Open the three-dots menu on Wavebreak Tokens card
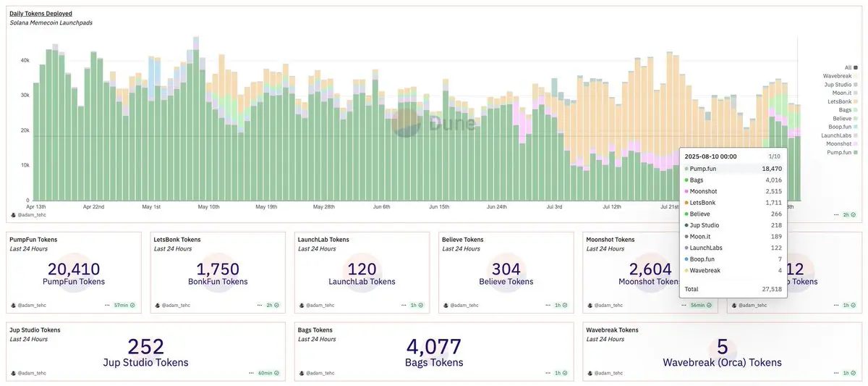 tap(835, 373)
